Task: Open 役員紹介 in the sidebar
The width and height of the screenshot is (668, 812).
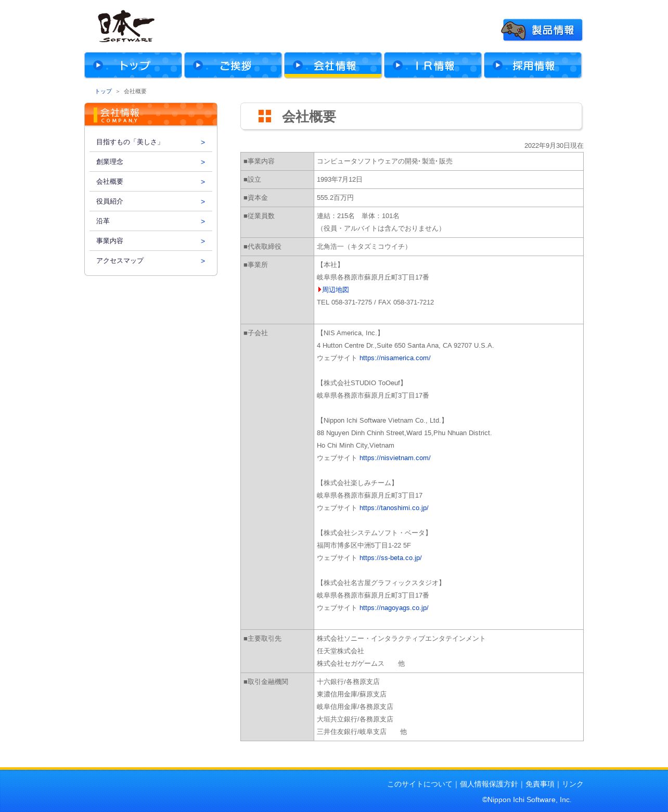Action: tap(151, 201)
